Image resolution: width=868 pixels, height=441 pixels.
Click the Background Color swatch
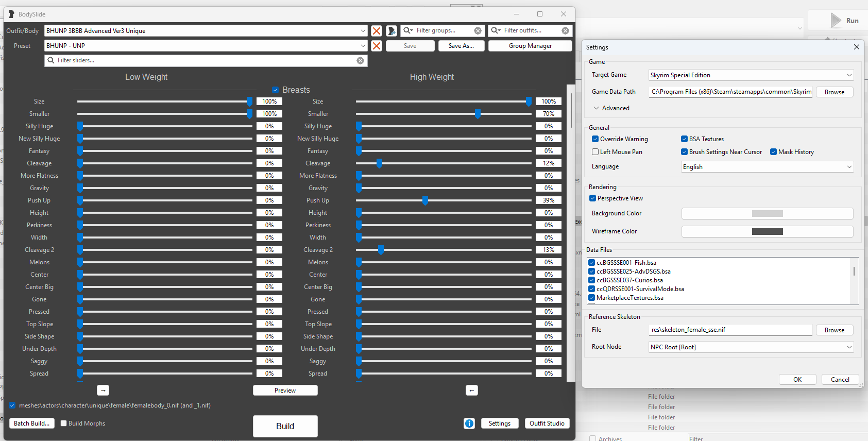point(768,214)
